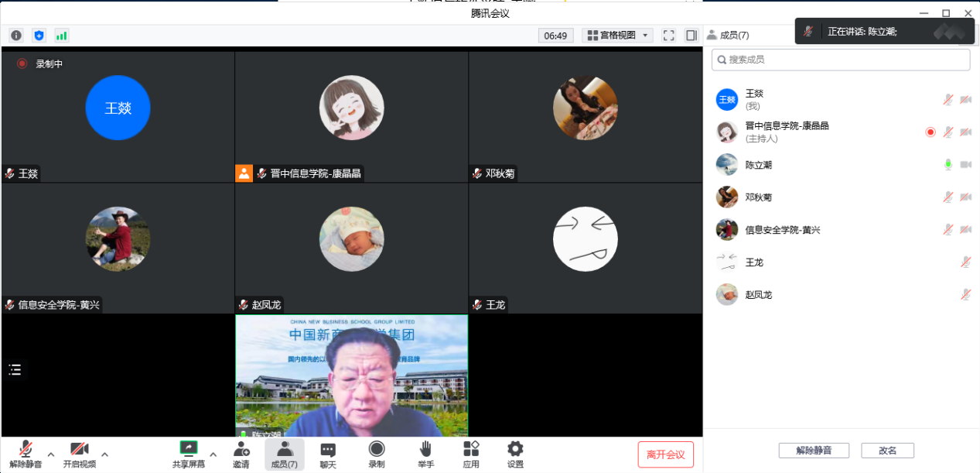Click the Raise Hand (举手) icon
980x473 pixels.
tap(425, 454)
